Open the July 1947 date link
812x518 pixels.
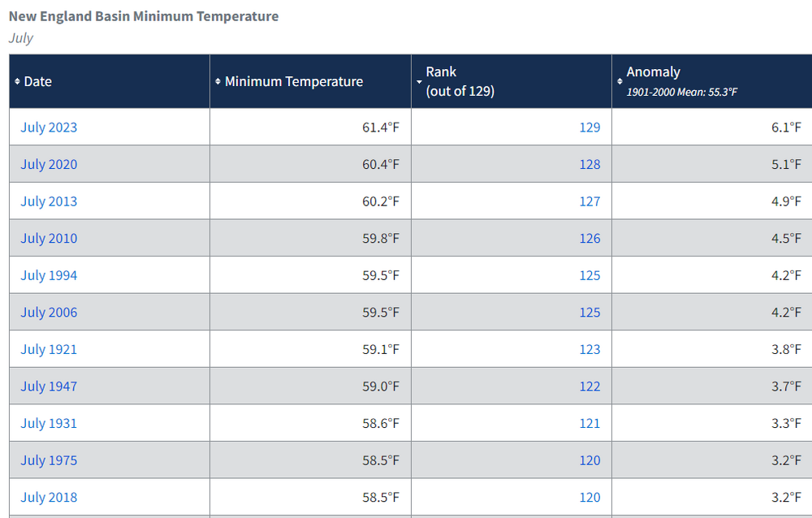tap(49, 386)
